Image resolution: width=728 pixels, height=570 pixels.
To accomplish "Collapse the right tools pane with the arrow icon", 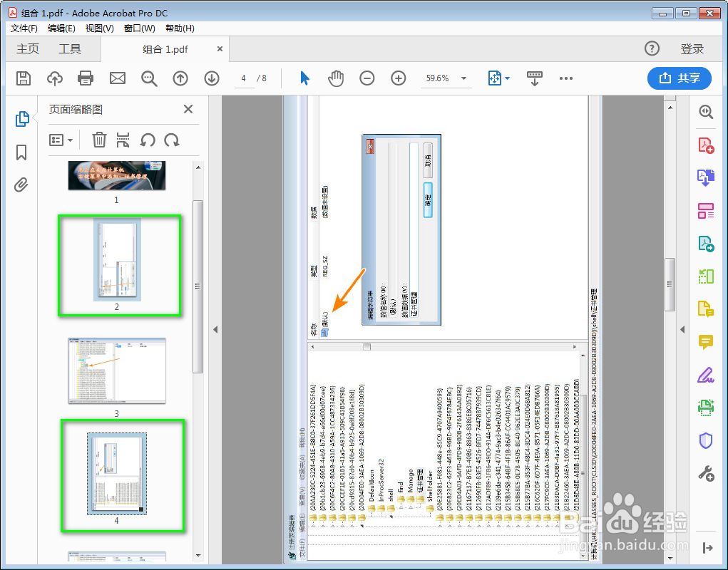I will click(707, 548).
